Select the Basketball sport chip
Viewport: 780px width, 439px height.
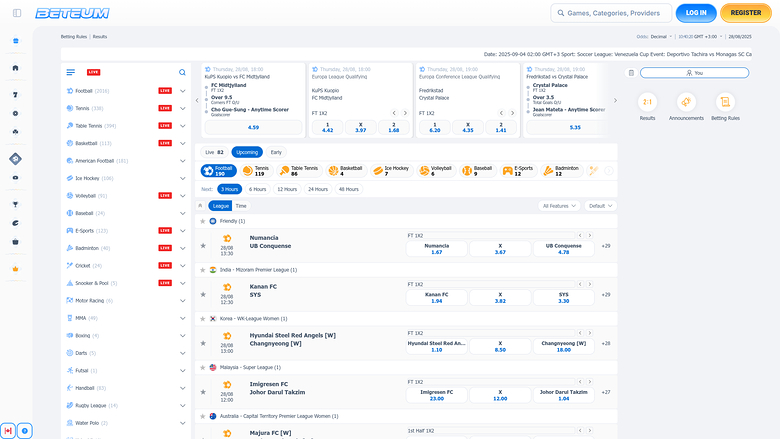(349, 171)
